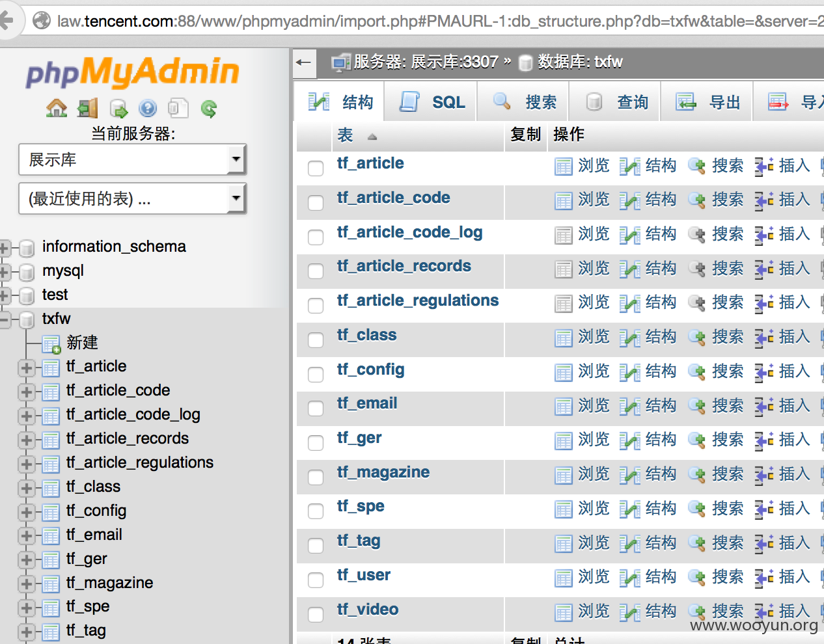
Task: Switch to the 查询 query tab
Action: [x=616, y=101]
